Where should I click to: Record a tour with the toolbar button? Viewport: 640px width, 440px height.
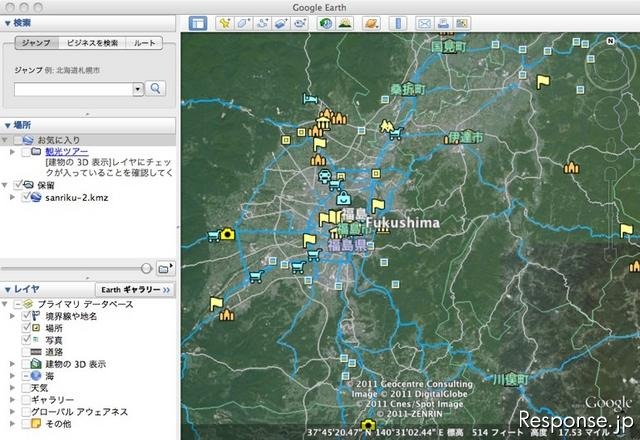point(300,23)
